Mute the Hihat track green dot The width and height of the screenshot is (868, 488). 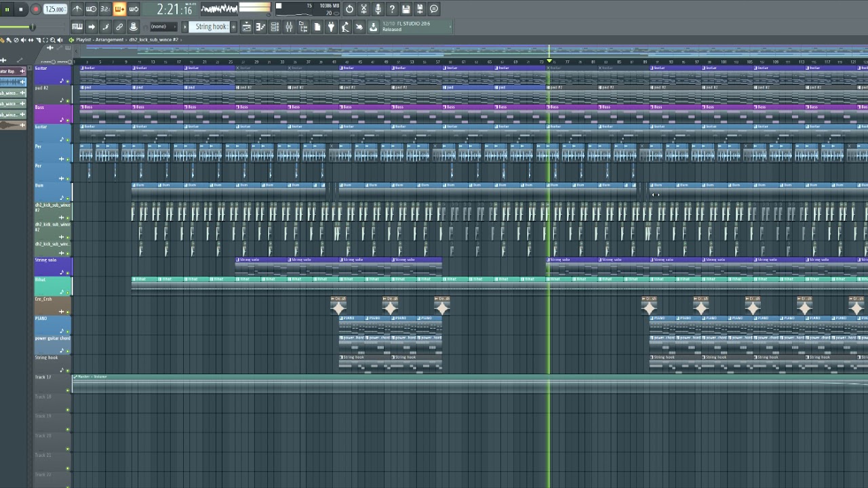[68, 293]
